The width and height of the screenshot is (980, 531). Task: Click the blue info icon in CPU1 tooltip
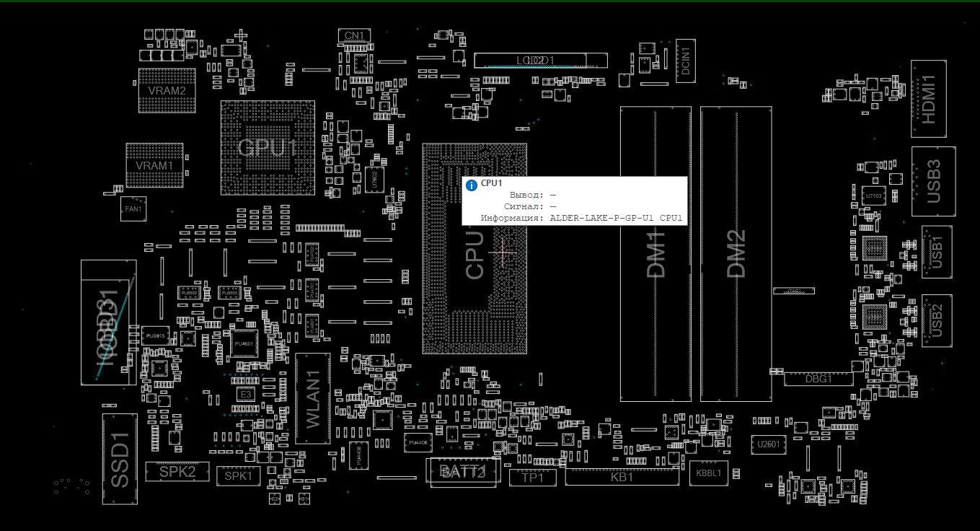click(x=471, y=185)
